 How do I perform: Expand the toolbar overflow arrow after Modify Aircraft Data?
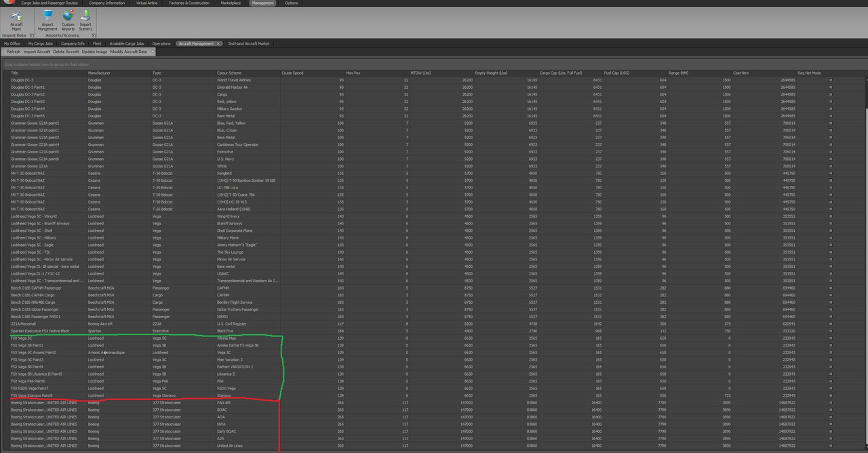pyautogui.click(x=153, y=52)
